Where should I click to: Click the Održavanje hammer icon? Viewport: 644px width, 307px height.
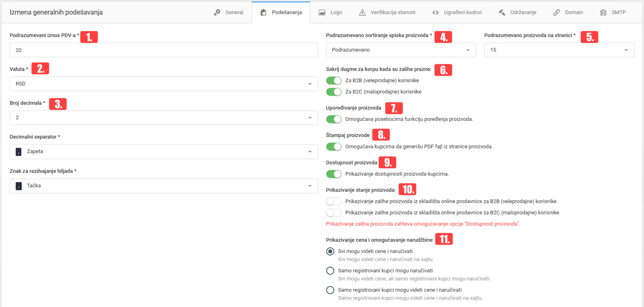(502, 13)
